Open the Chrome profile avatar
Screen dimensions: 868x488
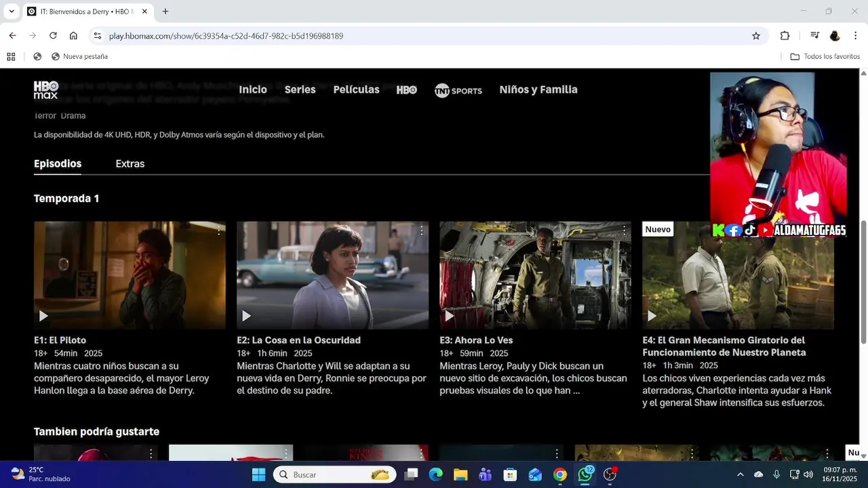point(835,36)
